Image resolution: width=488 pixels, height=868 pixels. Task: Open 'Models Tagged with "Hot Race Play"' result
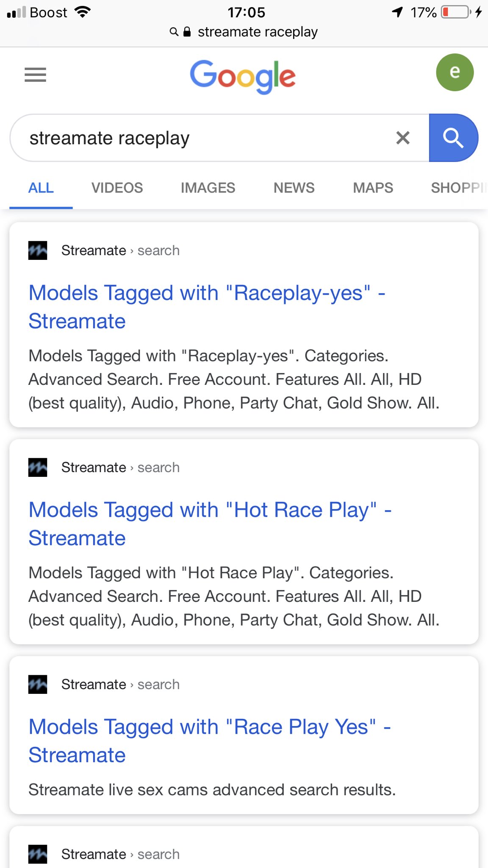click(210, 524)
